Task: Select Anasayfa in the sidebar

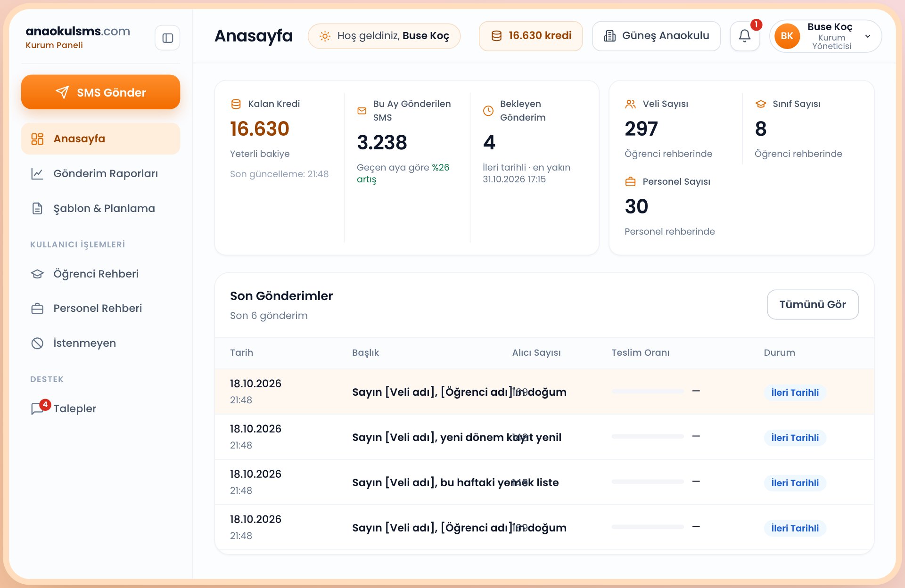Action: [x=100, y=139]
